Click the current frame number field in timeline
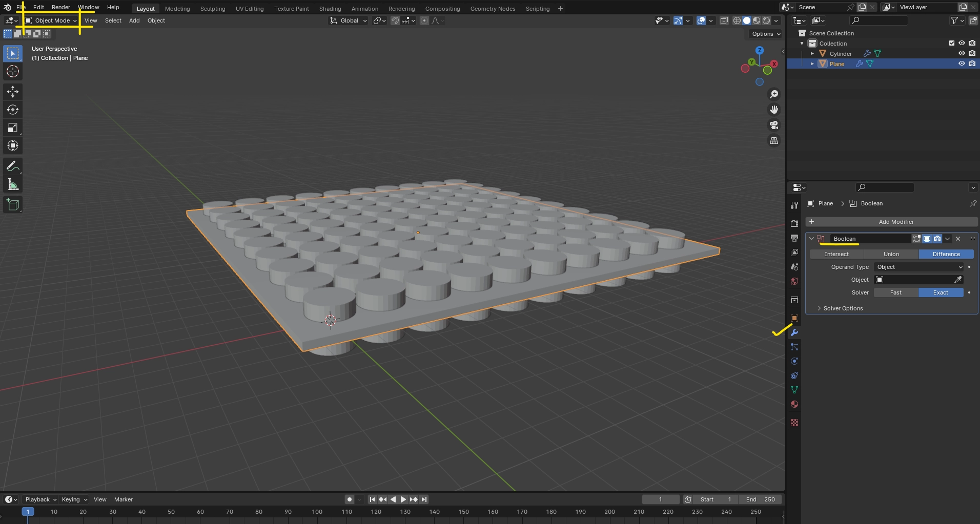980x524 pixels. tap(661, 499)
